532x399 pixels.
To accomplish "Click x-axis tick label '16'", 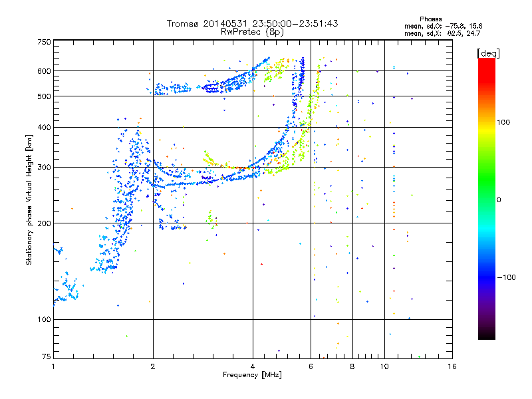I will 452,366.
